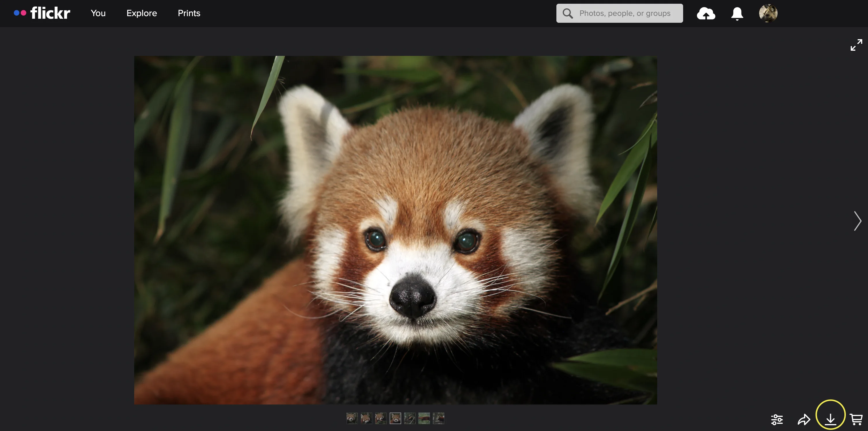Screen dimensions: 868x431
Task: Click the shopping cart buy icon
Action: [x=856, y=419]
